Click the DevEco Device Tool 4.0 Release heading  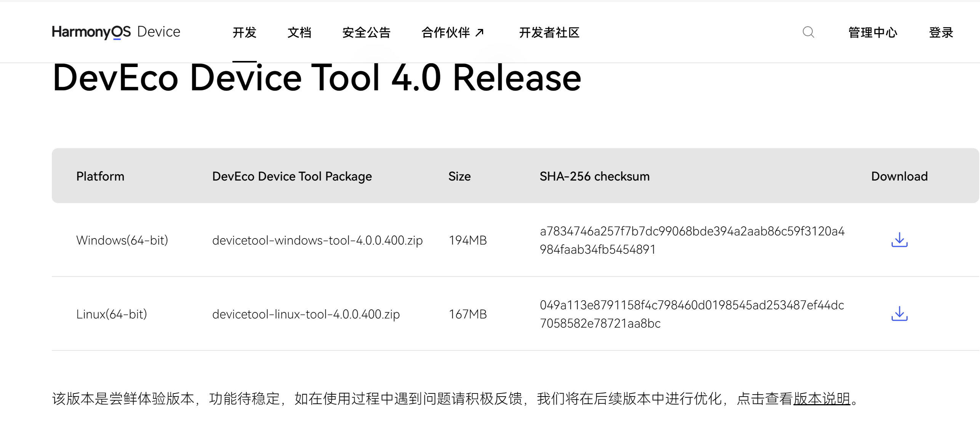[316, 78]
